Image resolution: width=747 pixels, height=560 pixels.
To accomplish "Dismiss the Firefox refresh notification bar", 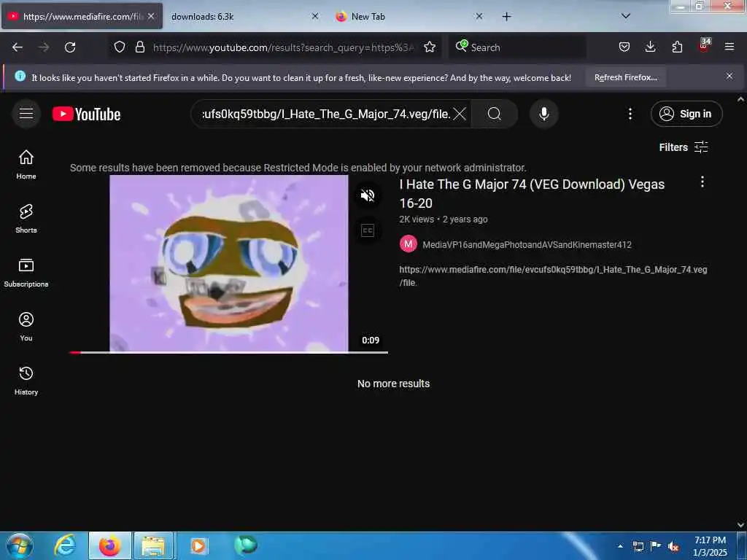I will tap(729, 76).
